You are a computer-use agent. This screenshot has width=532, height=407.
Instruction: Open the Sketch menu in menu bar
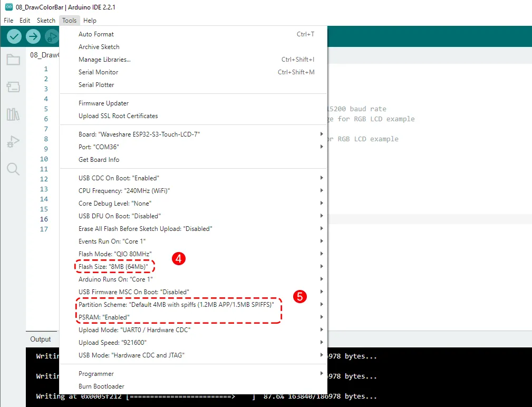[46, 21]
